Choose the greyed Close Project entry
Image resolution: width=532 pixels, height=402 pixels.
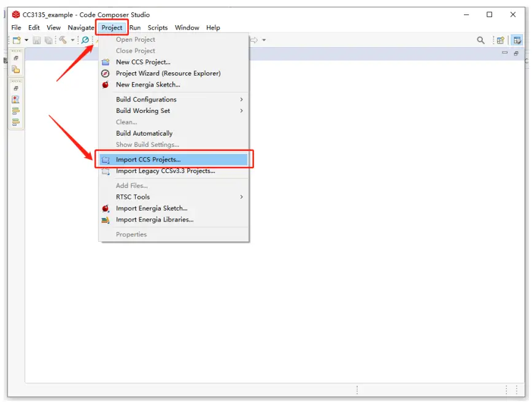pyautogui.click(x=174, y=50)
